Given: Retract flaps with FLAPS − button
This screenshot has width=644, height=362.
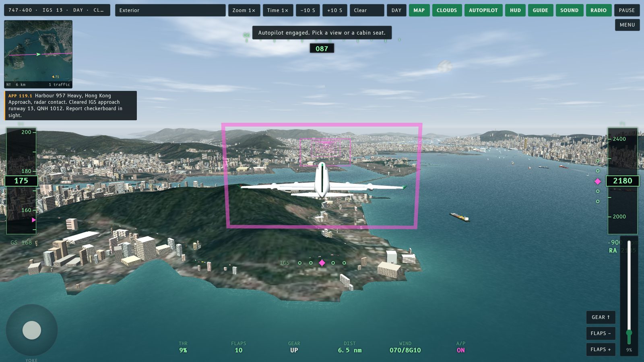Looking at the screenshot, I should click(x=601, y=333).
